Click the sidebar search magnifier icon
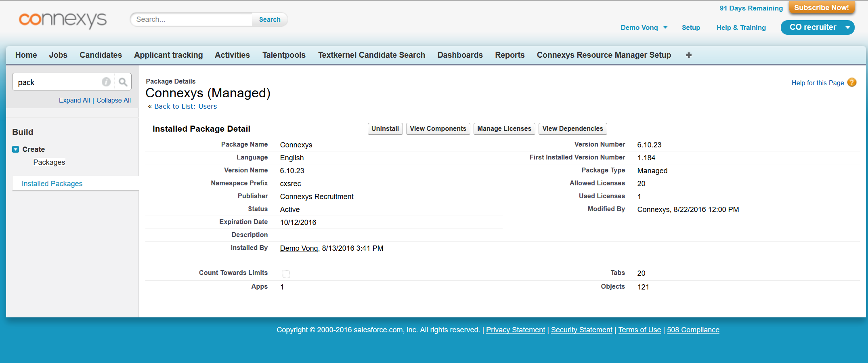The width and height of the screenshot is (868, 363). click(123, 82)
